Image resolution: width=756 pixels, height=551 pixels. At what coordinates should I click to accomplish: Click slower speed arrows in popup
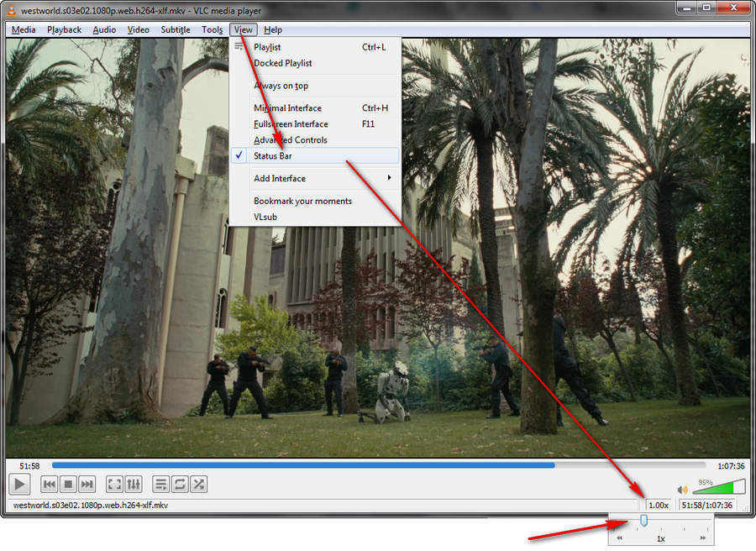coord(620,538)
